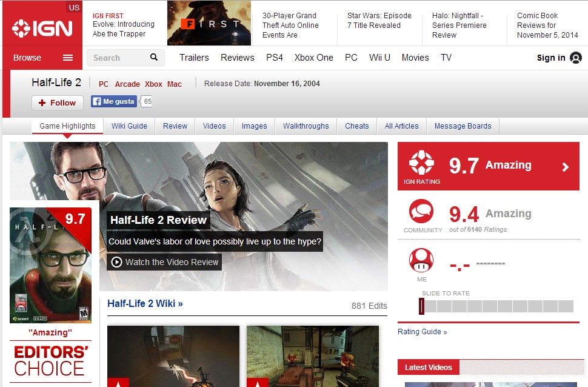The image size is (588, 387).
Task: Switch to the Videos tab
Action: click(x=215, y=126)
